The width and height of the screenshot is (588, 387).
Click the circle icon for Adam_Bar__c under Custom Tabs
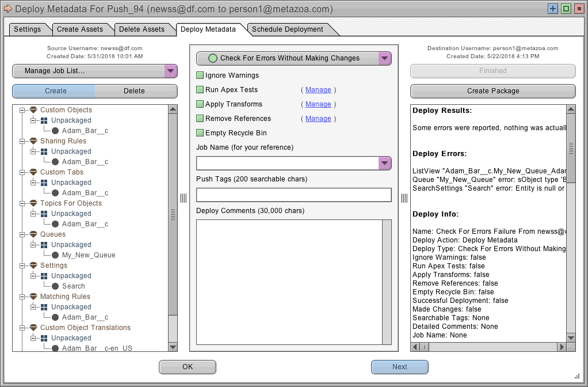point(55,193)
